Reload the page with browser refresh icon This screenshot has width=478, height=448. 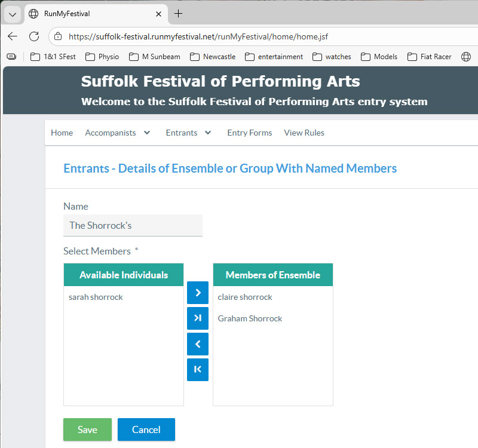click(x=34, y=36)
